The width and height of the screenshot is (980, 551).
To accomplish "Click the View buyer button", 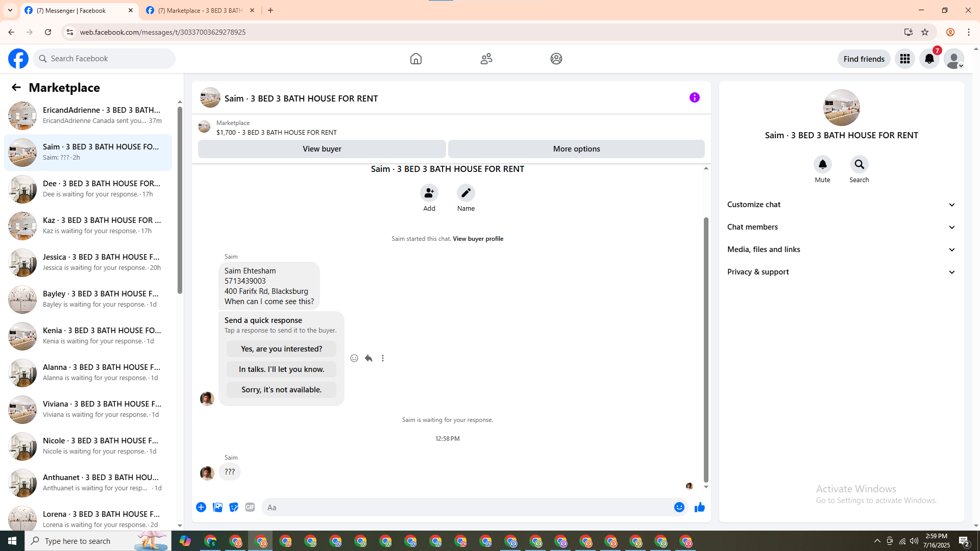I will [322, 149].
